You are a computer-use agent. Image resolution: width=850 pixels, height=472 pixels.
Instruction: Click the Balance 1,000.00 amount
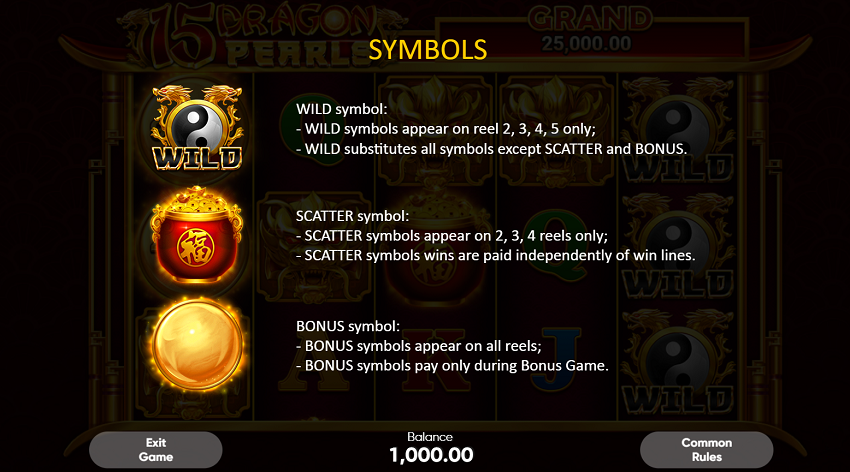(431, 455)
